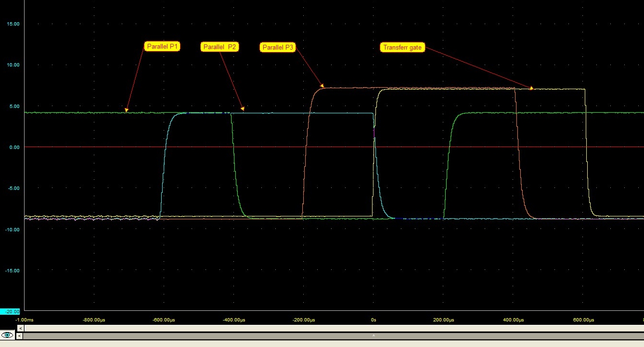This screenshot has height=347, width=644.
Task: Click the Transferr gate annotation label
Action: (402, 47)
